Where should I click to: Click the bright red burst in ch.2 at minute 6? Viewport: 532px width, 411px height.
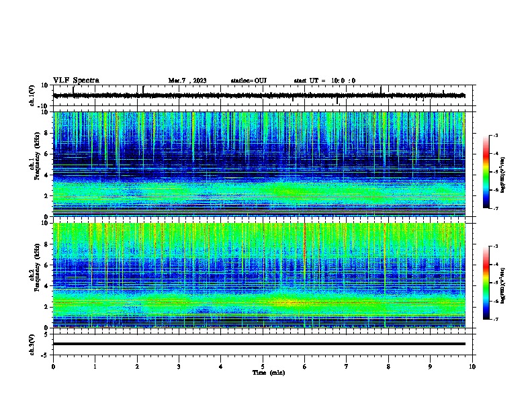305,244
